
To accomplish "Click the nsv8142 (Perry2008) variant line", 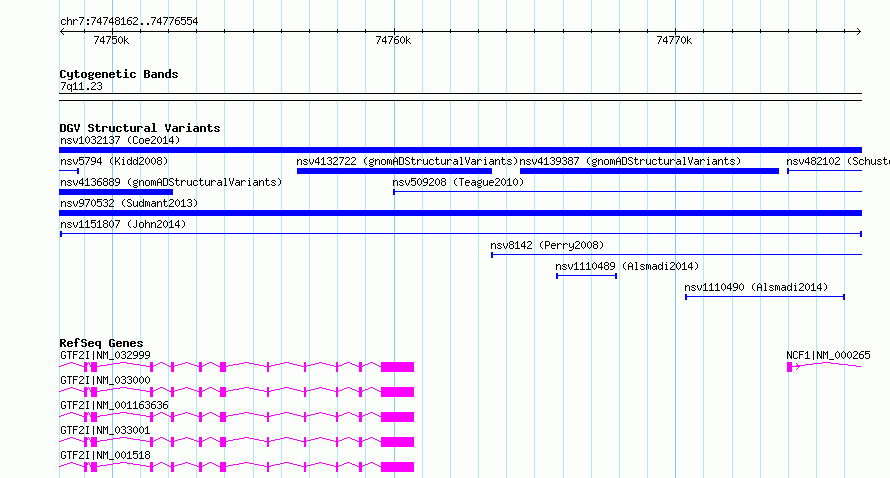I will (x=677, y=255).
